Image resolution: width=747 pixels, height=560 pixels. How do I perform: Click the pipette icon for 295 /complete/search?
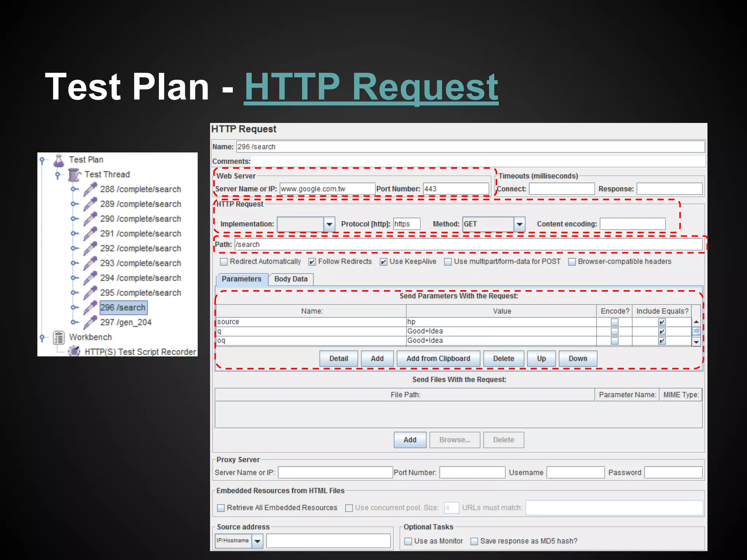(x=90, y=293)
